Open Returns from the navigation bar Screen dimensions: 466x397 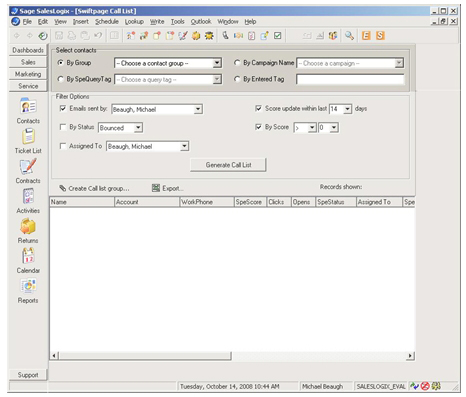pyautogui.click(x=28, y=231)
